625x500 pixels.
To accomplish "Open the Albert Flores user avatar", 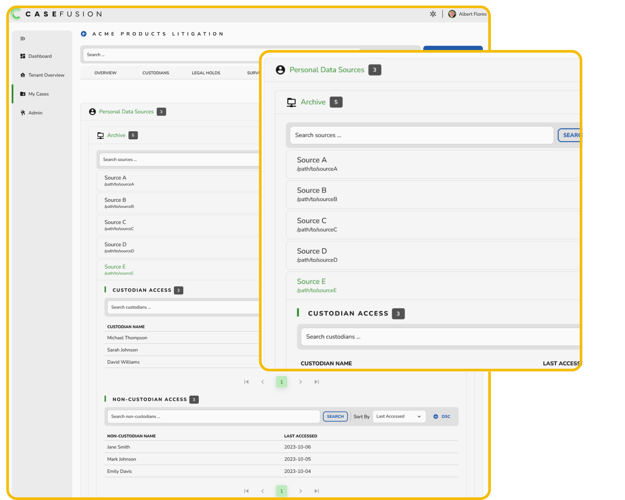I will [452, 14].
